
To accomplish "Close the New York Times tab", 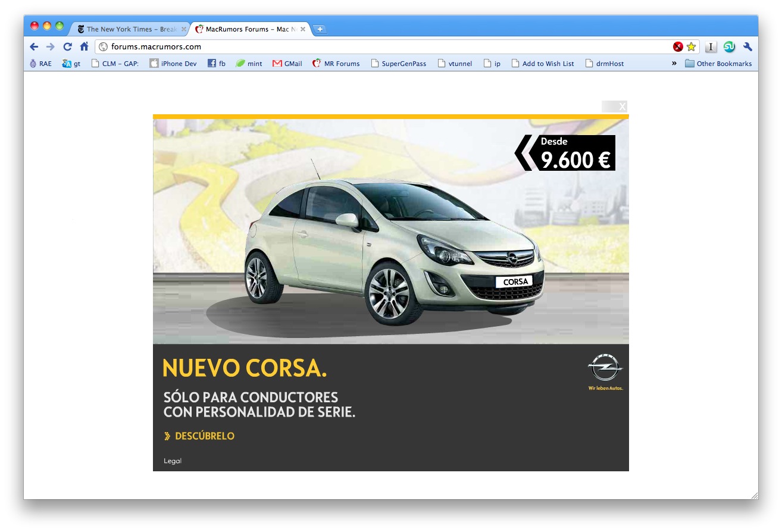I will pyautogui.click(x=184, y=29).
